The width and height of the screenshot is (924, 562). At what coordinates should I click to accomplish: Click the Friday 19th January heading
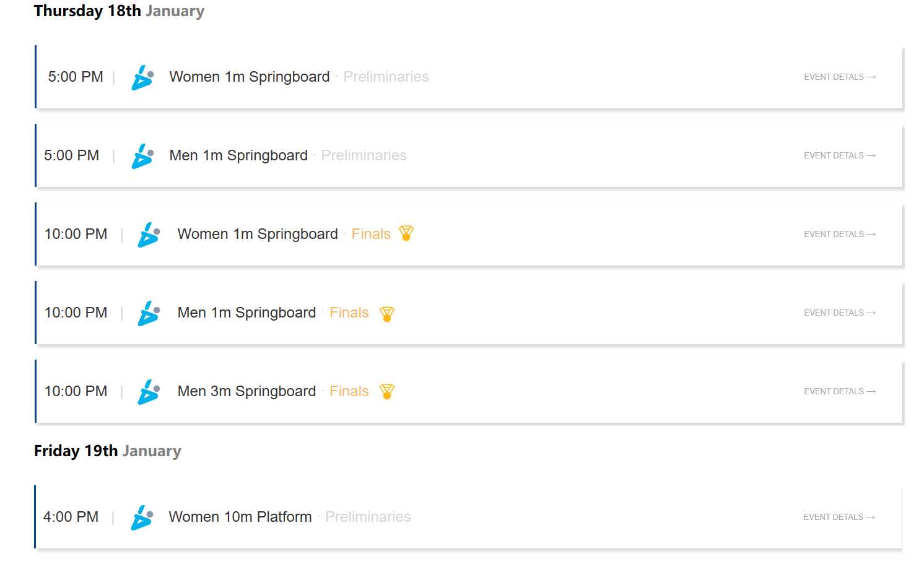point(107,451)
